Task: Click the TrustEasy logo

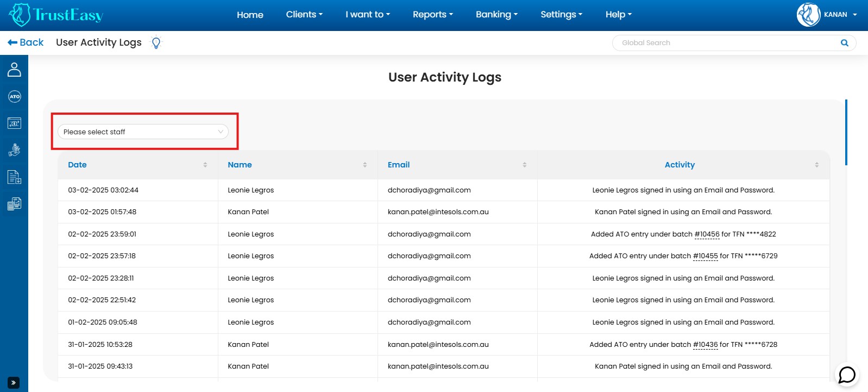Action: (56, 15)
